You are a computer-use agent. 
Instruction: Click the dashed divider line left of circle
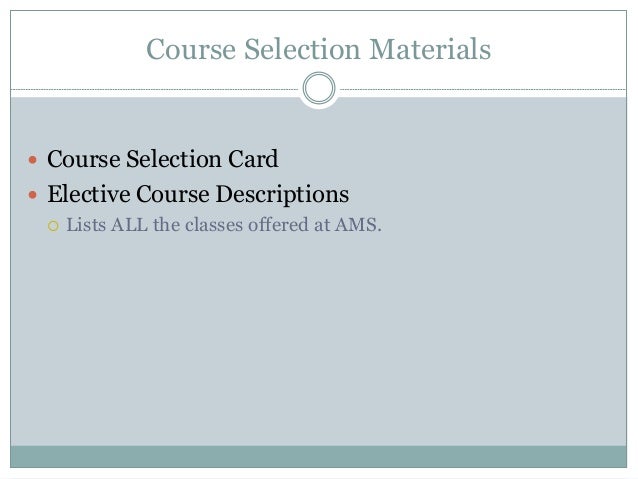[x=155, y=89]
